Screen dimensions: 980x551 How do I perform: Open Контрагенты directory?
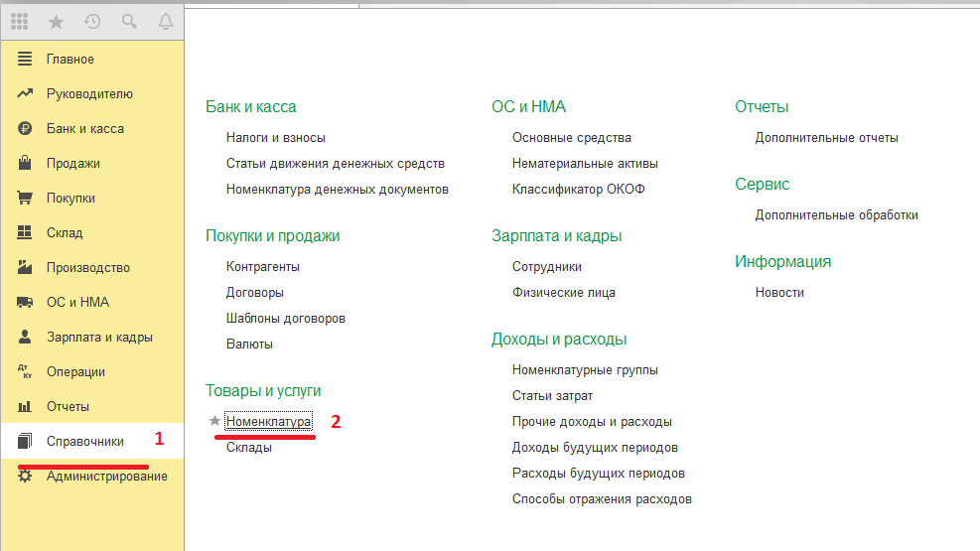tap(263, 267)
